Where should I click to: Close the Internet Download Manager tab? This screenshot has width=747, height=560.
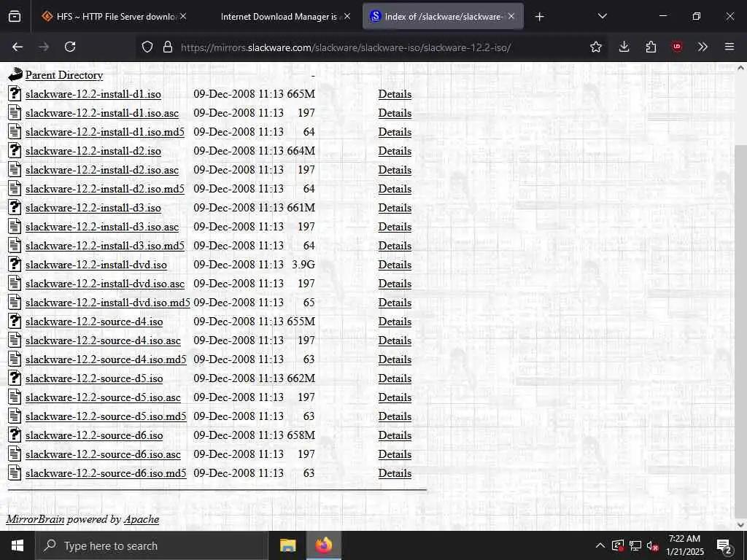pyautogui.click(x=347, y=16)
